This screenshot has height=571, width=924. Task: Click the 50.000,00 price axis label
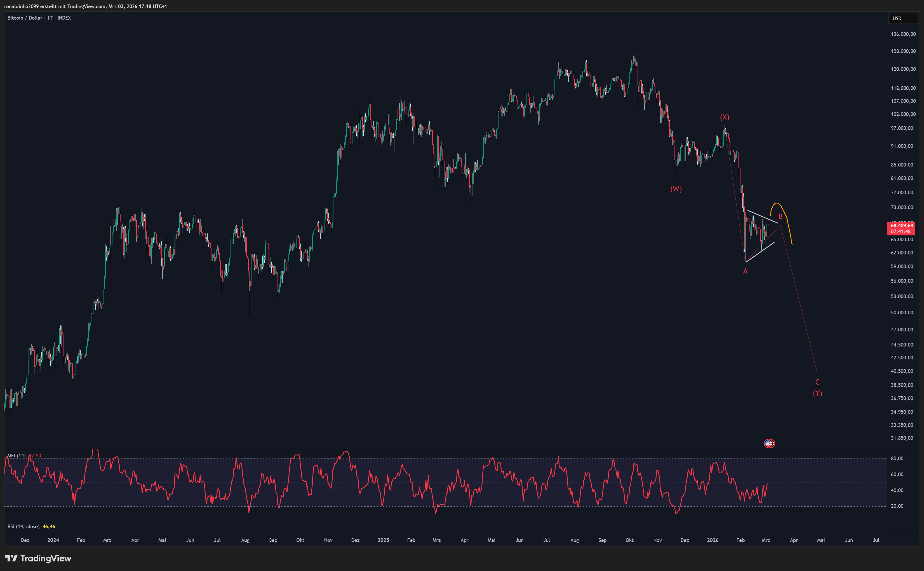[x=902, y=312]
